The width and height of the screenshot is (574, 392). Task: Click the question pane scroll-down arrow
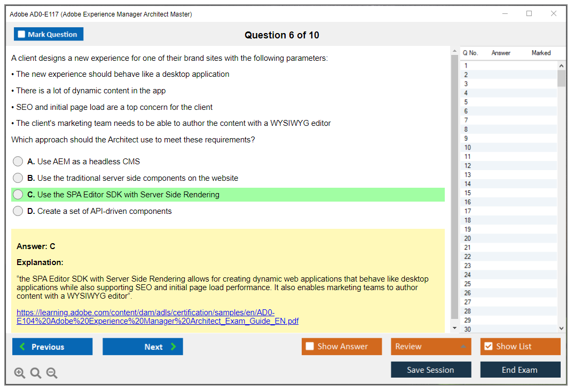(454, 328)
